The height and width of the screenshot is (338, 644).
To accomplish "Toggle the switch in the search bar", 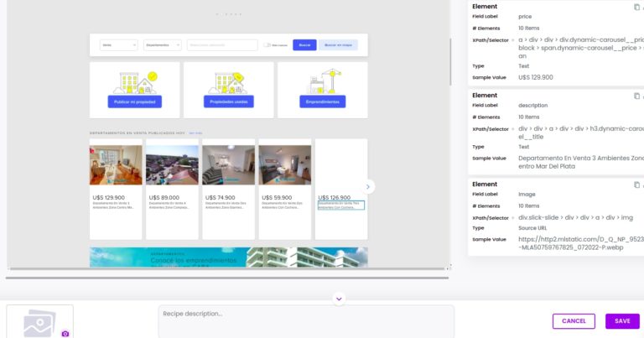I will [x=267, y=45].
